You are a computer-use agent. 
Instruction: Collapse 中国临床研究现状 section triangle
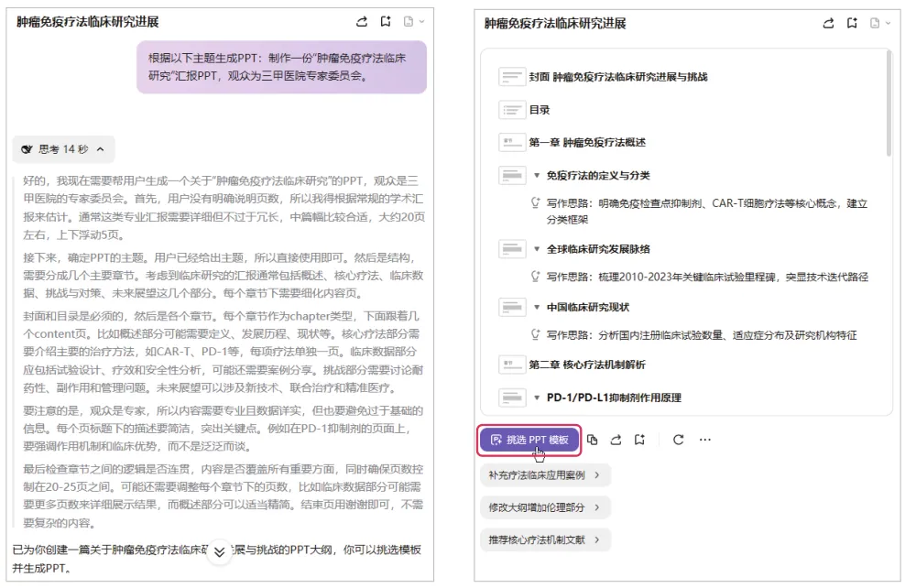537,308
